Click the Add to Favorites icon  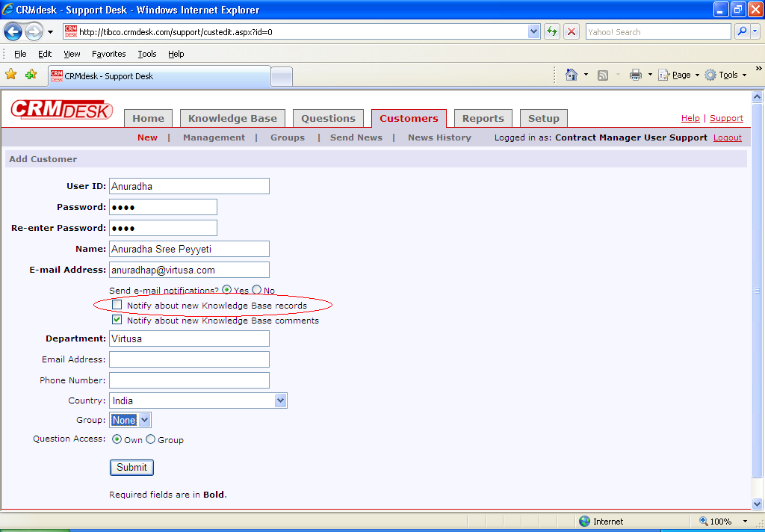tap(31, 75)
